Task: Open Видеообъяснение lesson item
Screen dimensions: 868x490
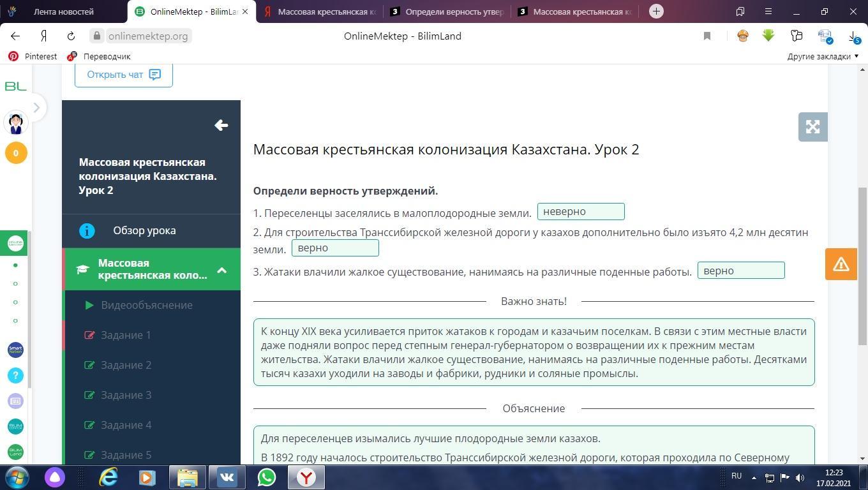Action: coord(153,305)
